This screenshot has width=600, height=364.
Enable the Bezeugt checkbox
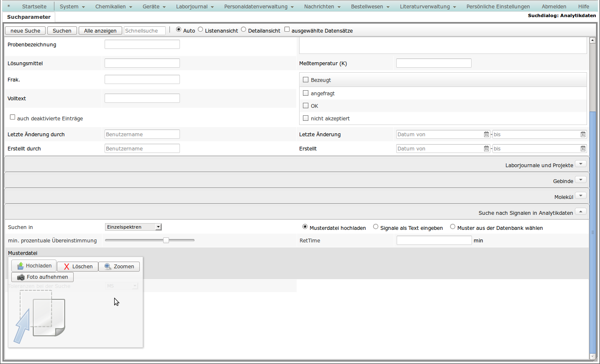(306, 80)
